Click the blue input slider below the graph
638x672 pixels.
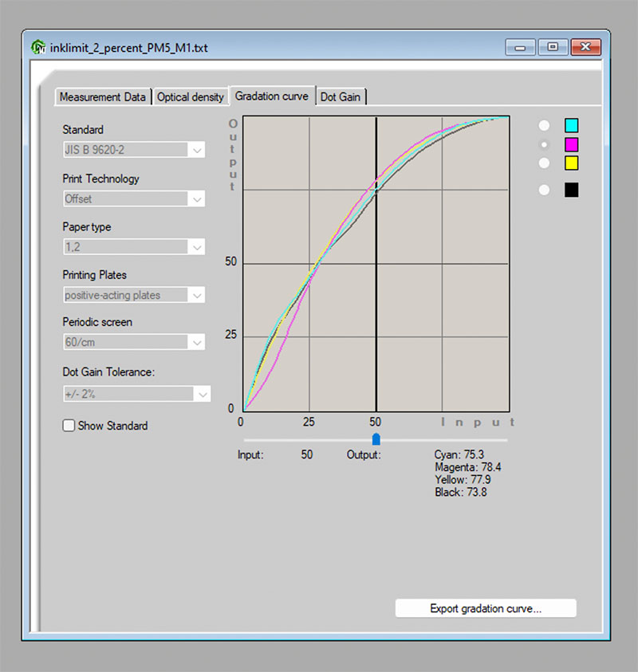coord(375,438)
